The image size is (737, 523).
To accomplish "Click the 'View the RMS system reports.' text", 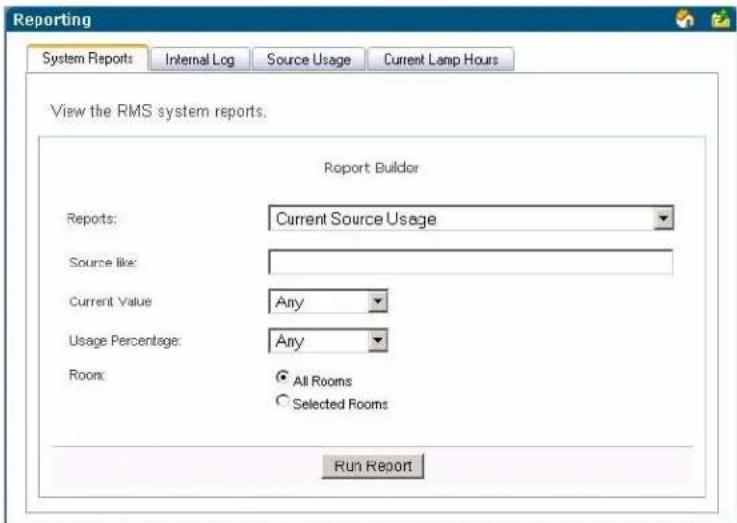I will tap(158, 111).
